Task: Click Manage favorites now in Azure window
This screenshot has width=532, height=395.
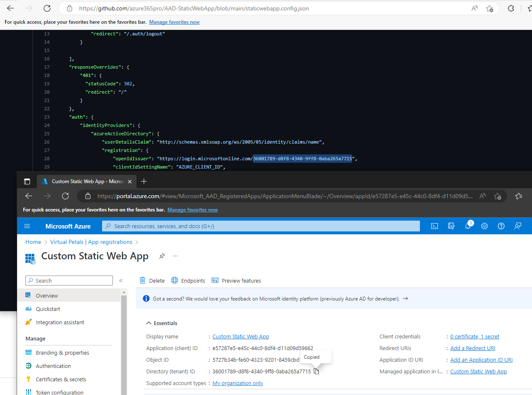Action: pos(192,210)
